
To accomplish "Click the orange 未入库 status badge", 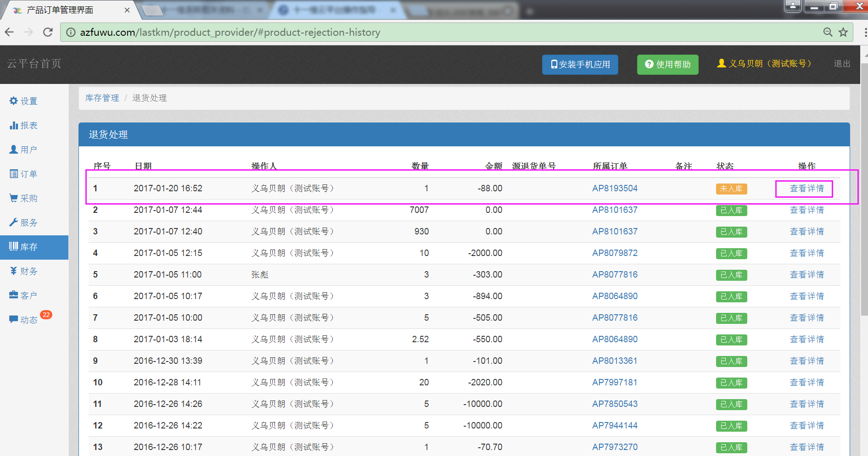I will [731, 189].
